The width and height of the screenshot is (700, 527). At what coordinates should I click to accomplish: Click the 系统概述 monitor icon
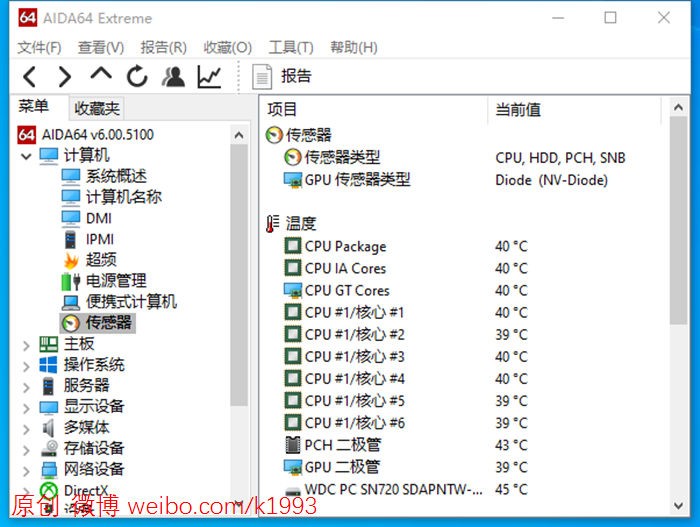pyautogui.click(x=71, y=176)
